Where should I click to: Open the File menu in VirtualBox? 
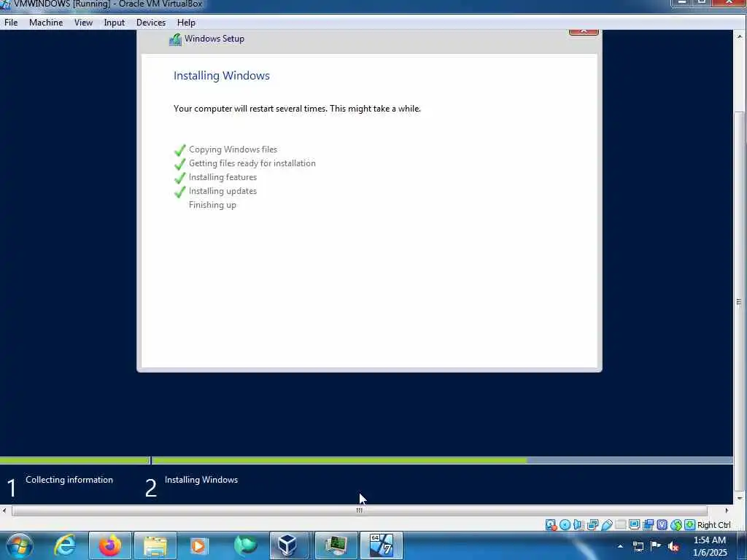(x=11, y=23)
